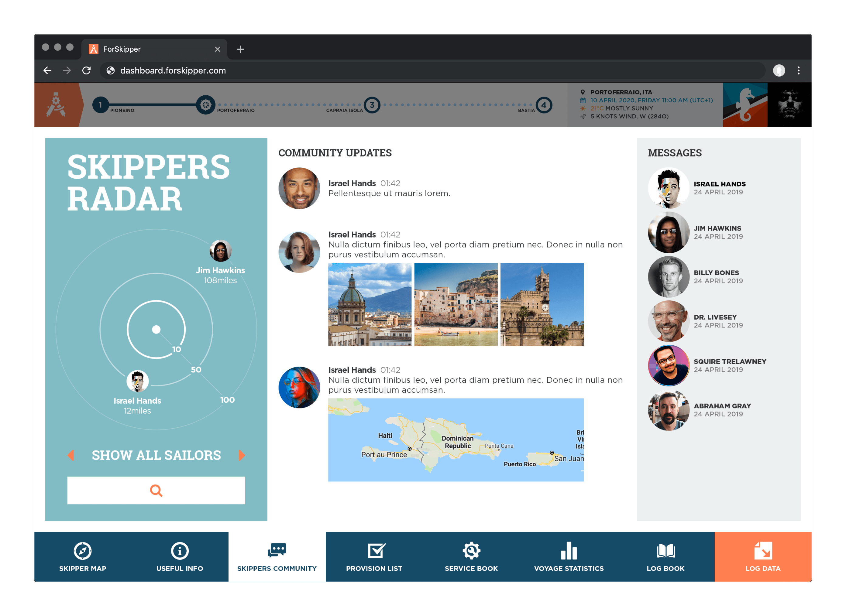Click the search magnifier in the radar search box
846x616 pixels.
click(x=156, y=490)
